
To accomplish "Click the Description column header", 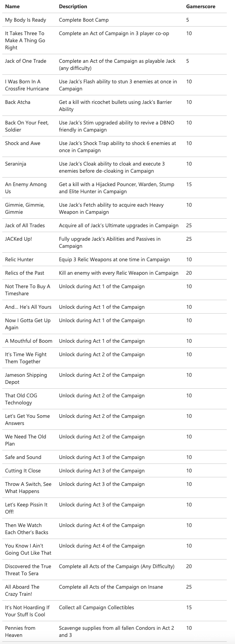I will tap(73, 6).
